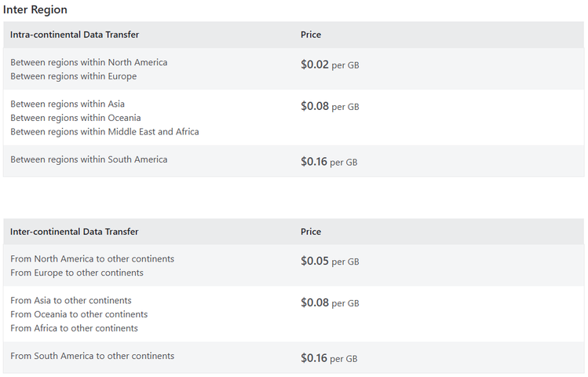This screenshot has width=588, height=377.
Task: Click the "Inter Region" heading
Action: pos(35,10)
